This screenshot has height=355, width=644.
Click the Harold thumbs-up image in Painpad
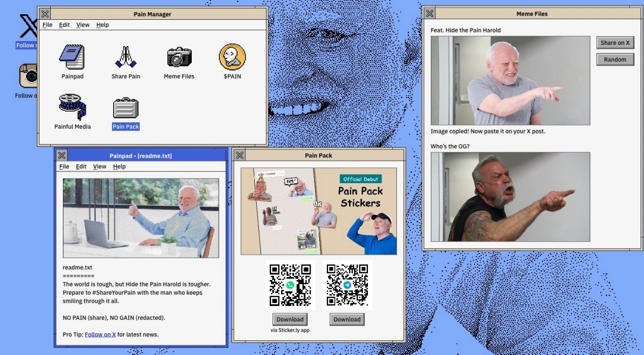coord(141,218)
